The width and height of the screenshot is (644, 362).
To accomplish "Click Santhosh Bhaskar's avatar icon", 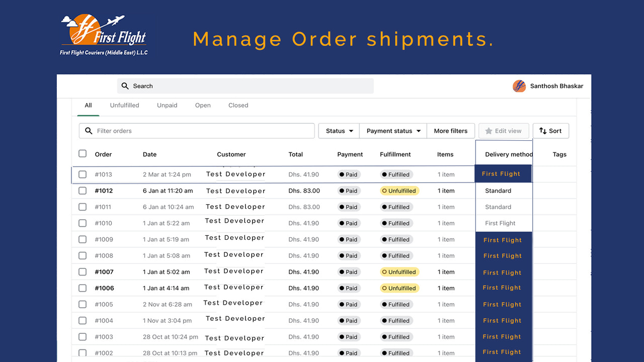I will click(520, 86).
